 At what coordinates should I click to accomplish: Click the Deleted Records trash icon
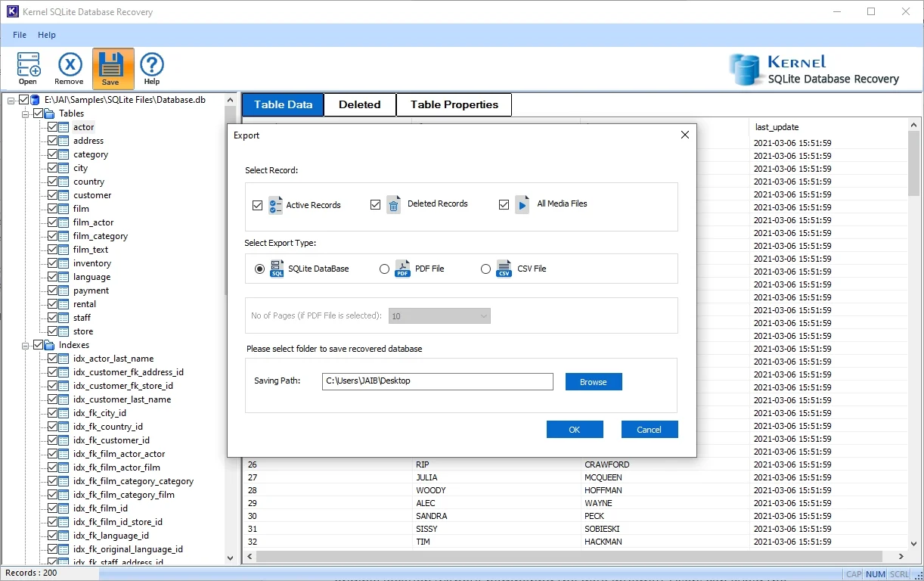(393, 204)
